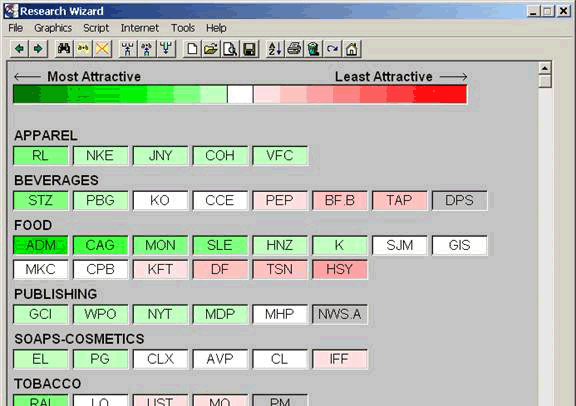Select the GIS ticker box

pyautogui.click(x=460, y=245)
